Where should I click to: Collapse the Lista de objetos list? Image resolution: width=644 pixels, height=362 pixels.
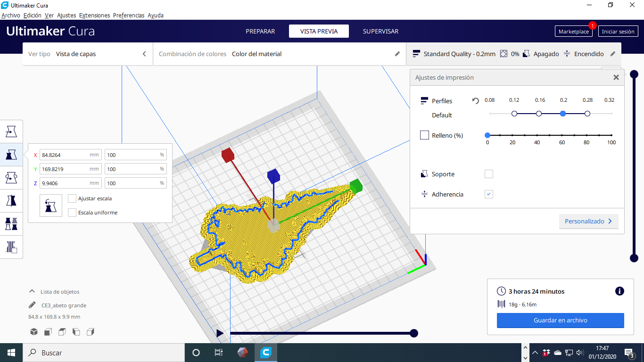click(x=32, y=291)
